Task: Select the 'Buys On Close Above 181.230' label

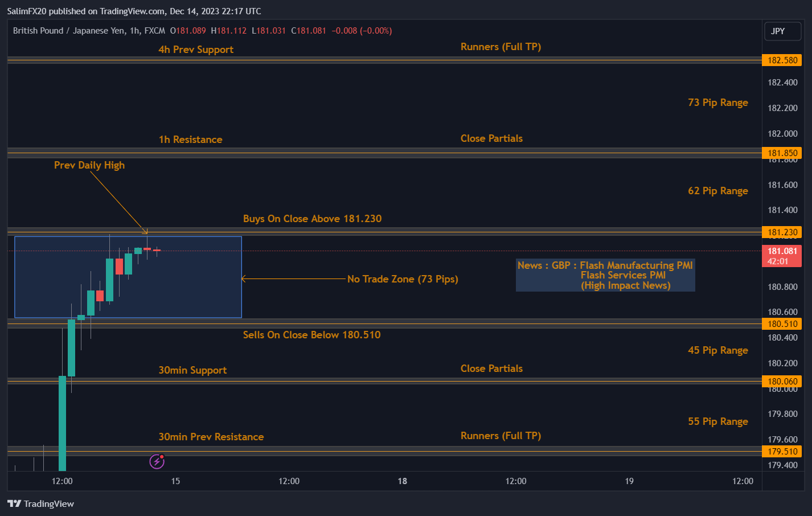Action: pyautogui.click(x=312, y=219)
